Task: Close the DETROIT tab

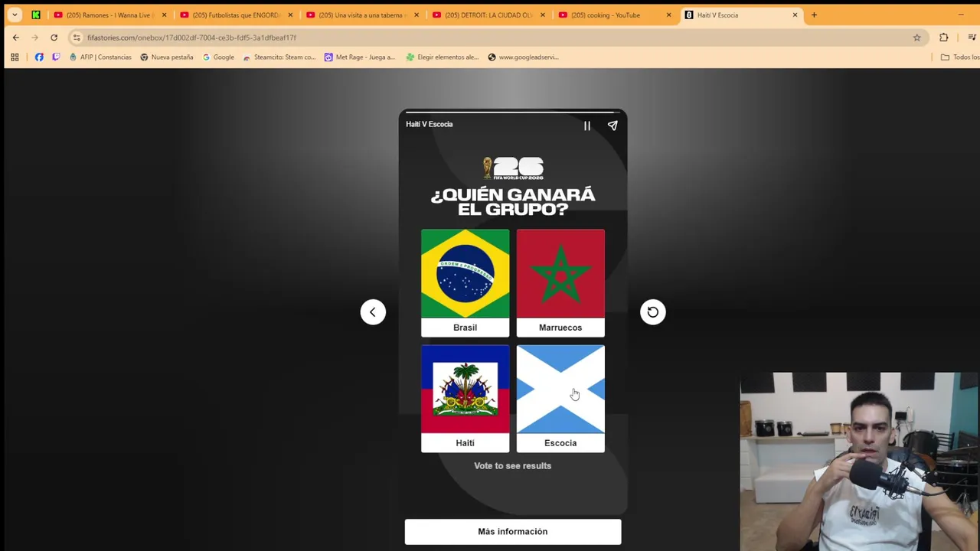Action: [543, 15]
